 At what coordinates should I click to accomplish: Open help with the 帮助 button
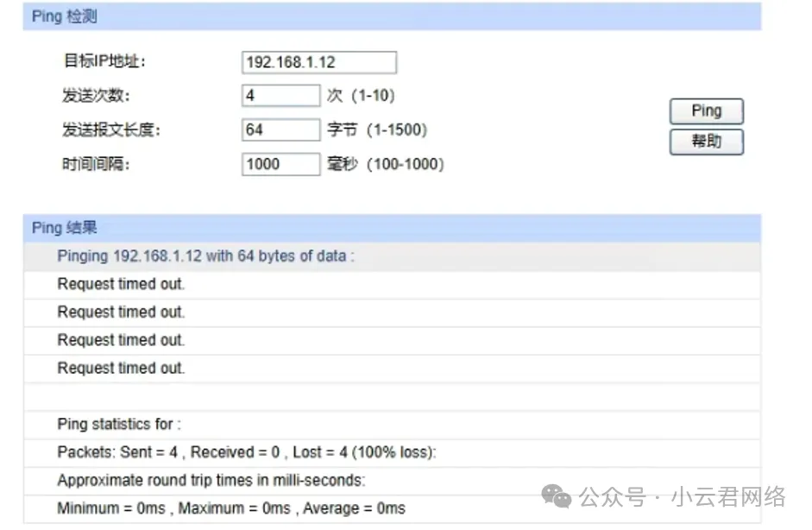pos(706,142)
